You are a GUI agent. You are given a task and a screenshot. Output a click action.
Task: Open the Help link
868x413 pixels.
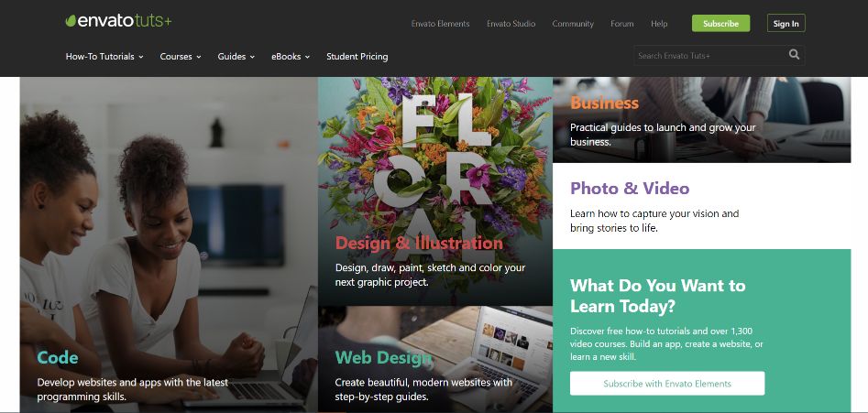[659, 24]
